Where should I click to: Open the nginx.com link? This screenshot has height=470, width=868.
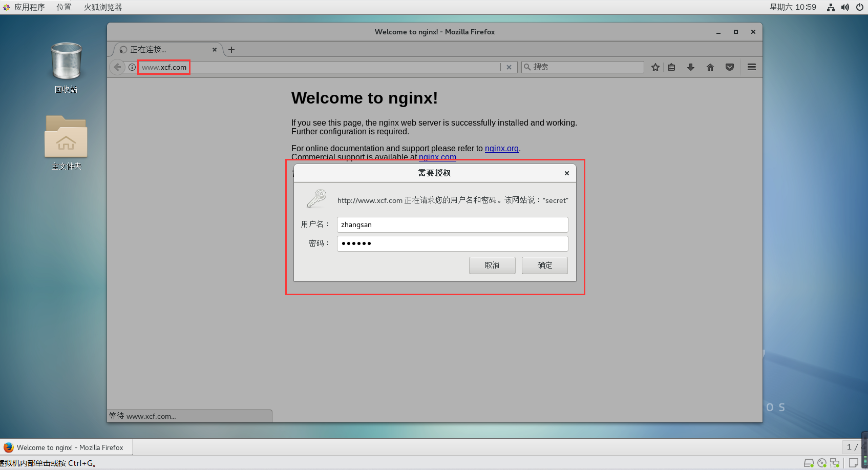(437, 157)
